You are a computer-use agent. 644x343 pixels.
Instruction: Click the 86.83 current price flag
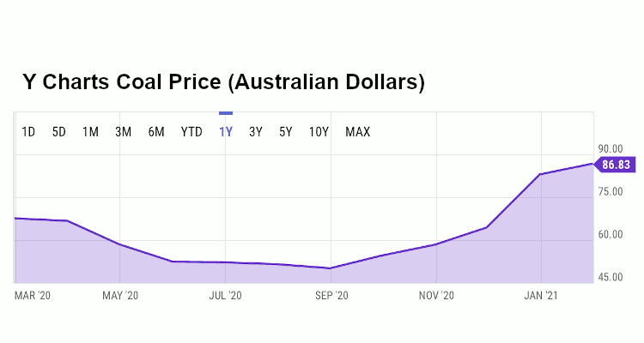point(615,165)
